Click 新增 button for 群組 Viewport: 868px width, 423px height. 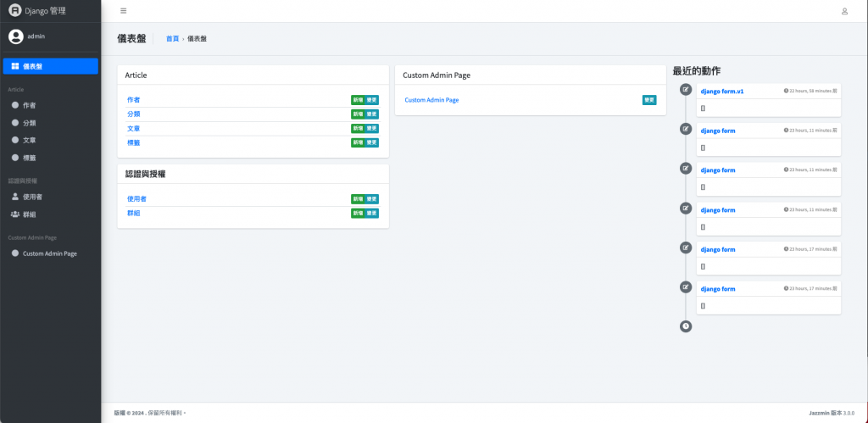point(359,213)
